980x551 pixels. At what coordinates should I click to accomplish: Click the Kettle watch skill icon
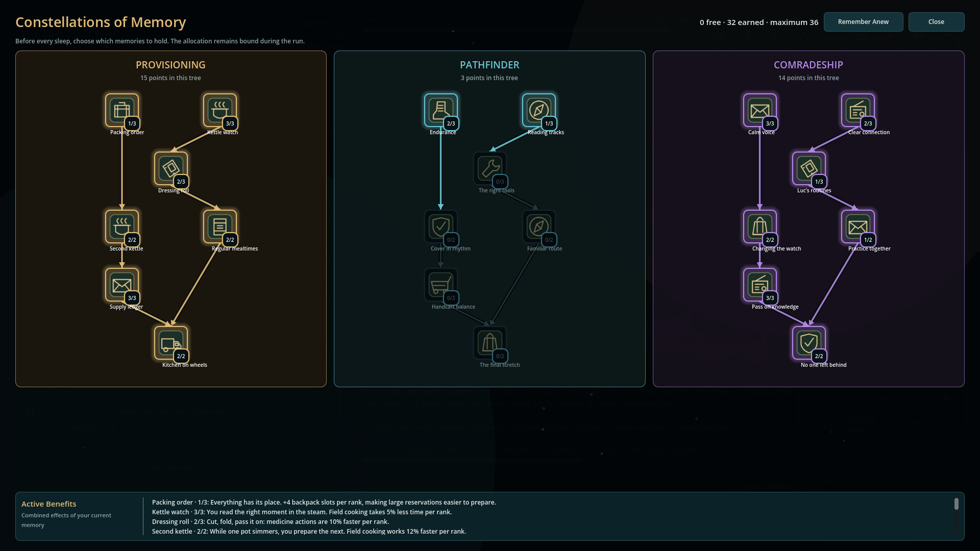point(219,110)
